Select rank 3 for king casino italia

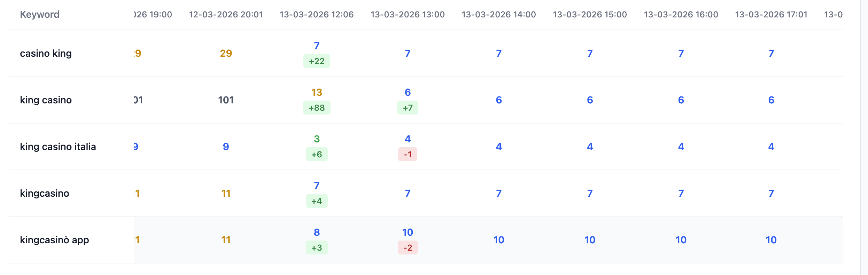pos(317,139)
